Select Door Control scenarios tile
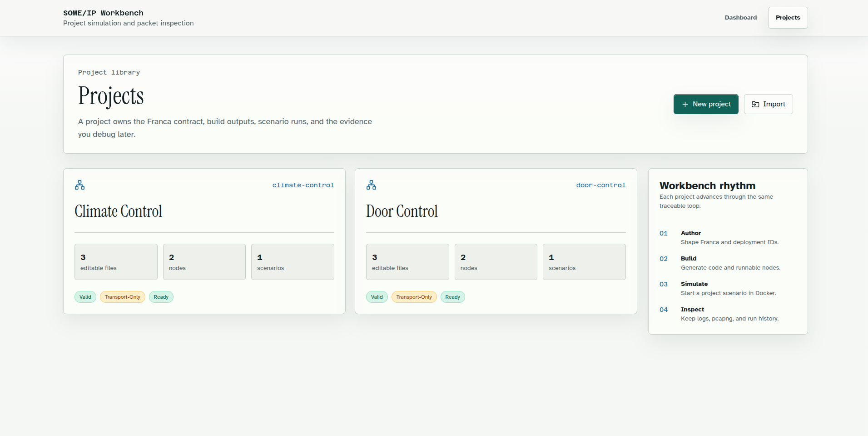 pos(584,262)
